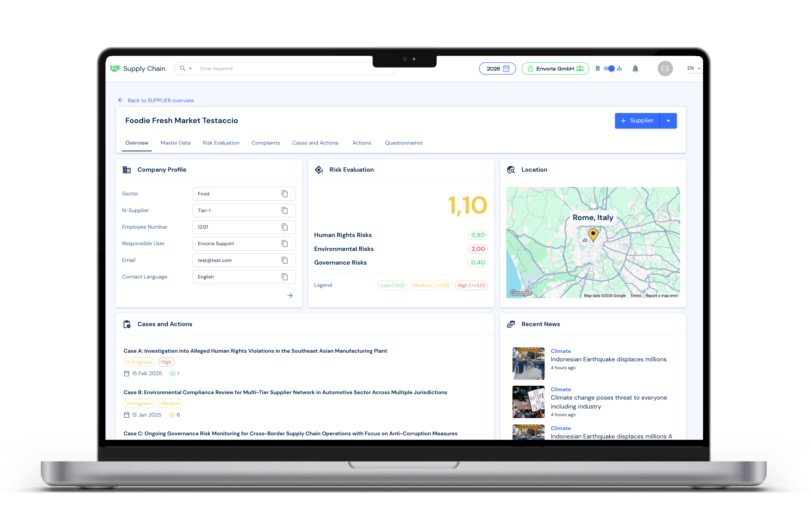The height and width of the screenshot is (532, 810).
Task: Go back to SUPPLIER overview link
Action: click(161, 100)
